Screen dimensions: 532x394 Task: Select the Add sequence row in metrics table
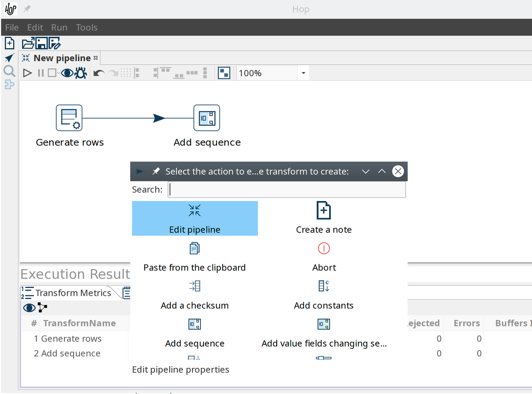click(71, 354)
